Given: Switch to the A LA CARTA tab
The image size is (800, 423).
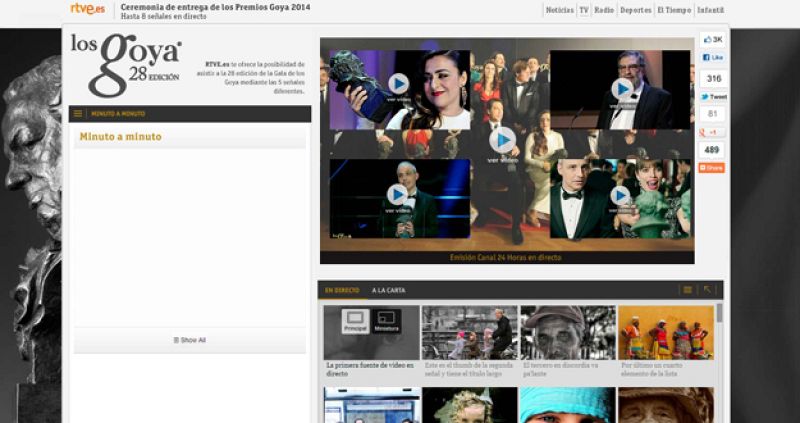Looking at the screenshot, I should click(389, 290).
